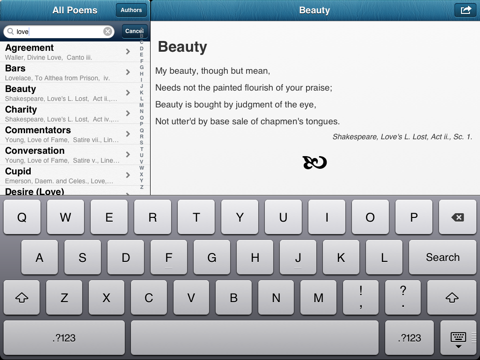This screenshot has width=480, height=360.
Task: Open the Authors list
Action: click(x=131, y=10)
